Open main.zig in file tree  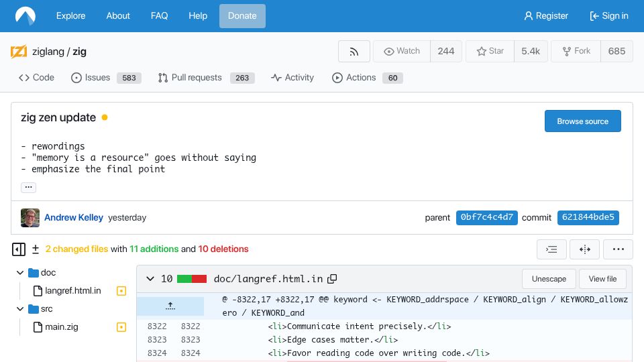[61, 326]
